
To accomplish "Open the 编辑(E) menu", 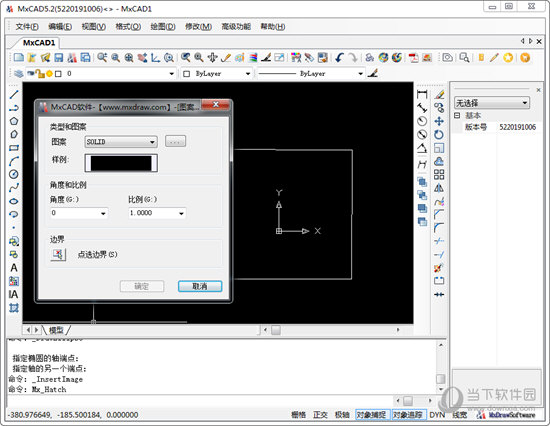I will pos(60,27).
